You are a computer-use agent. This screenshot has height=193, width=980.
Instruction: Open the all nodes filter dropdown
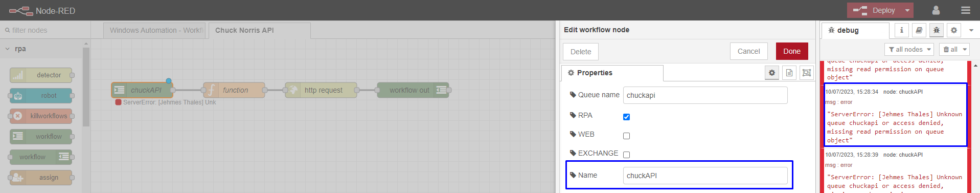pyautogui.click(x=909, y=49)
